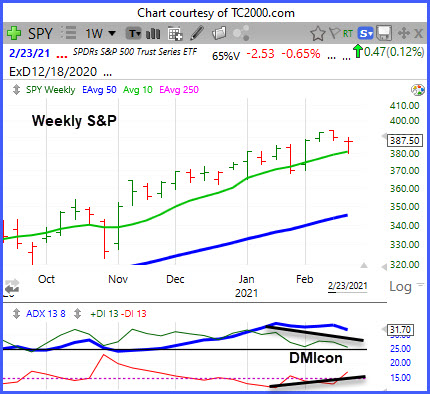Viewport: 430px width, 394px height.
Task: Click the grayed share circles icon
Action: (241, 33)
